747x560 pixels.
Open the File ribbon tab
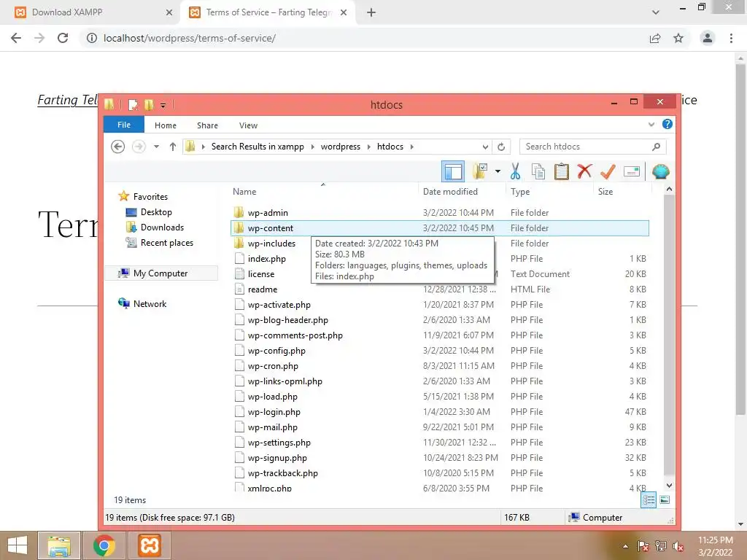point(124,125)
